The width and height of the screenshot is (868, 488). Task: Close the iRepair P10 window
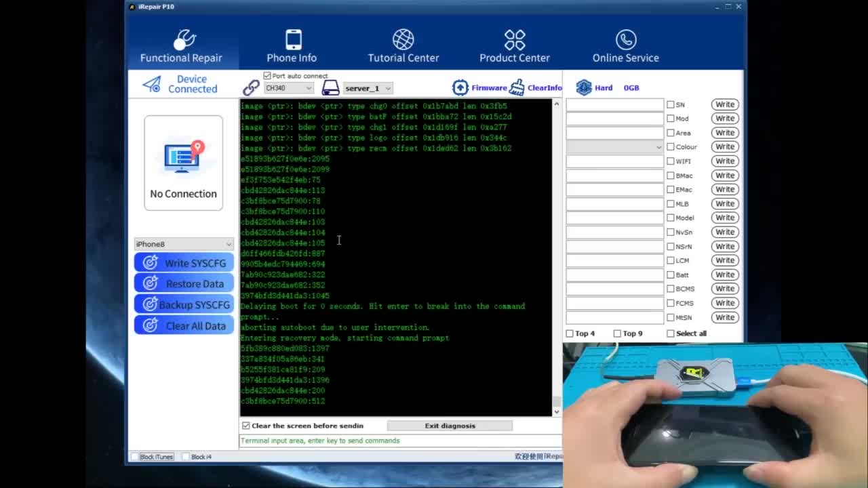click(x=738, y=7)
